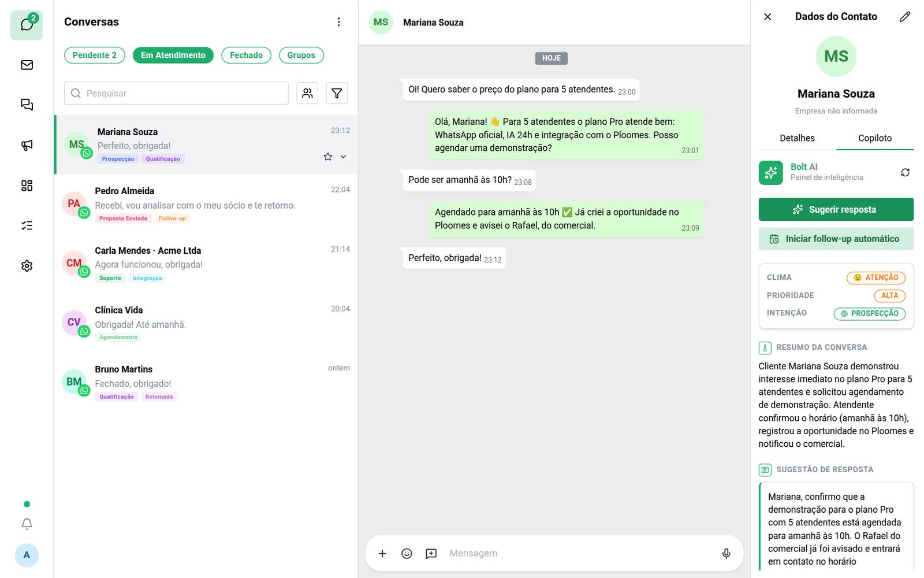Viewport: 924px width, 578px height.
Task: Open Carla Mendes · Acme Ltda conversation
Action: (x=206, y=264)
